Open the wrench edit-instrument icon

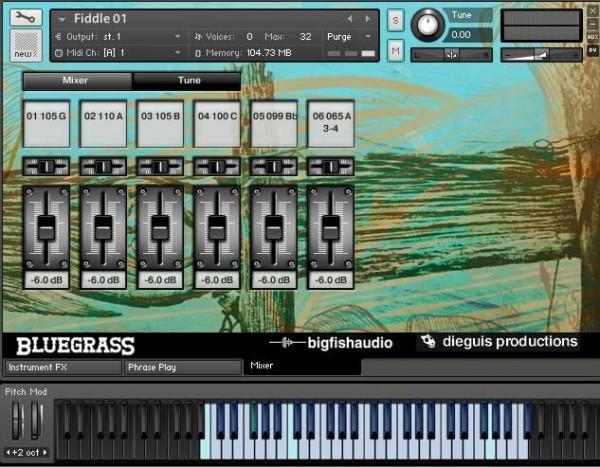click(26, 18)
